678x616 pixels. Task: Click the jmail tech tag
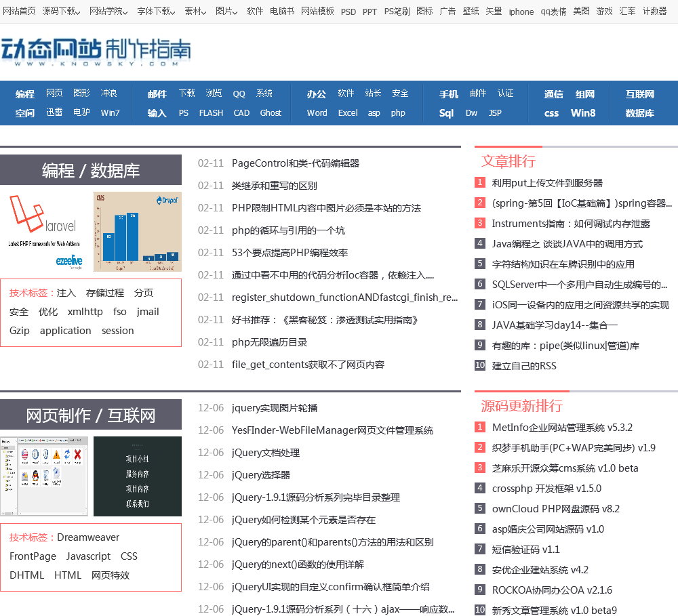point(148,312)
